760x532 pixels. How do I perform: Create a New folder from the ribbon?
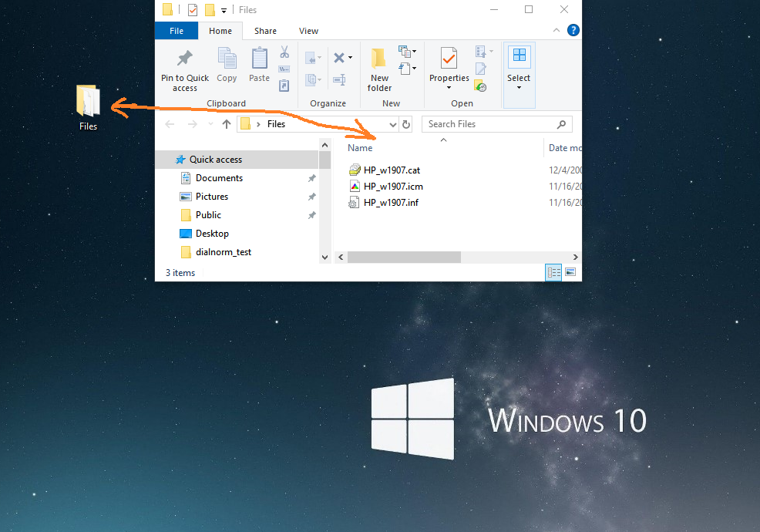click(x=379, y=70)
